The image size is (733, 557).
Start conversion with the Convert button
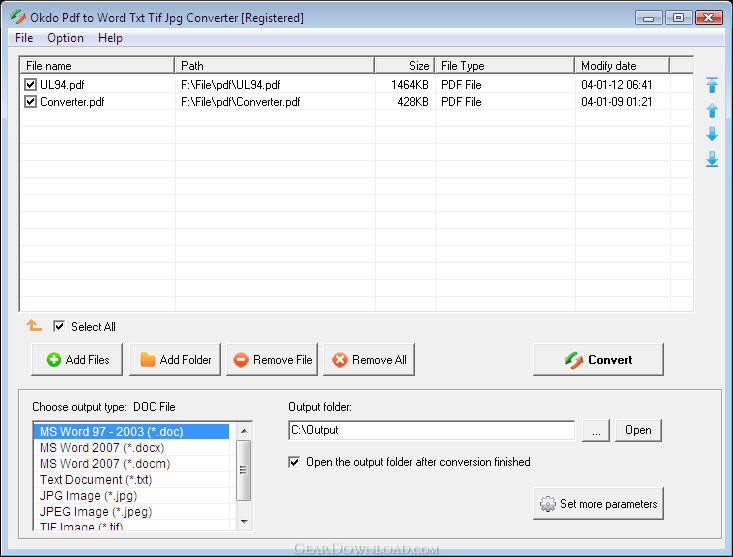click(598, 359)
